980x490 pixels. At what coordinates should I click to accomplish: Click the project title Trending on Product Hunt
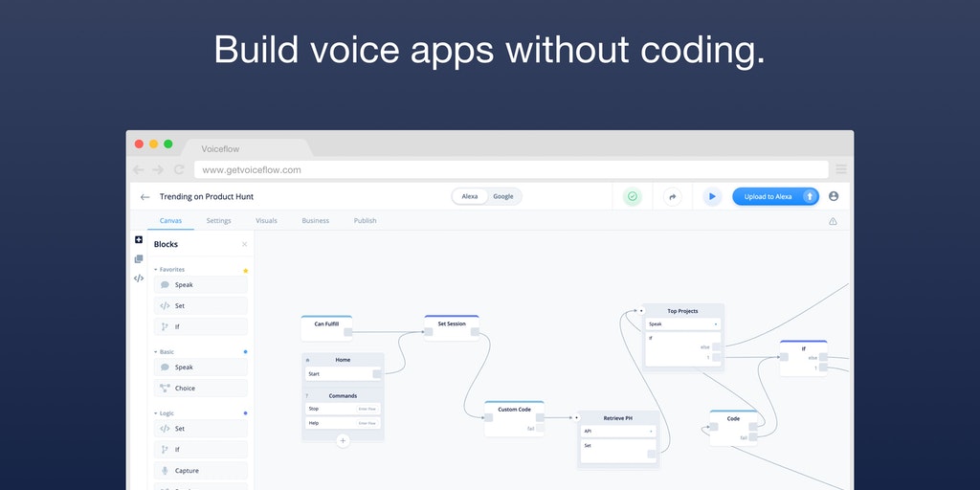click(207, 197)
